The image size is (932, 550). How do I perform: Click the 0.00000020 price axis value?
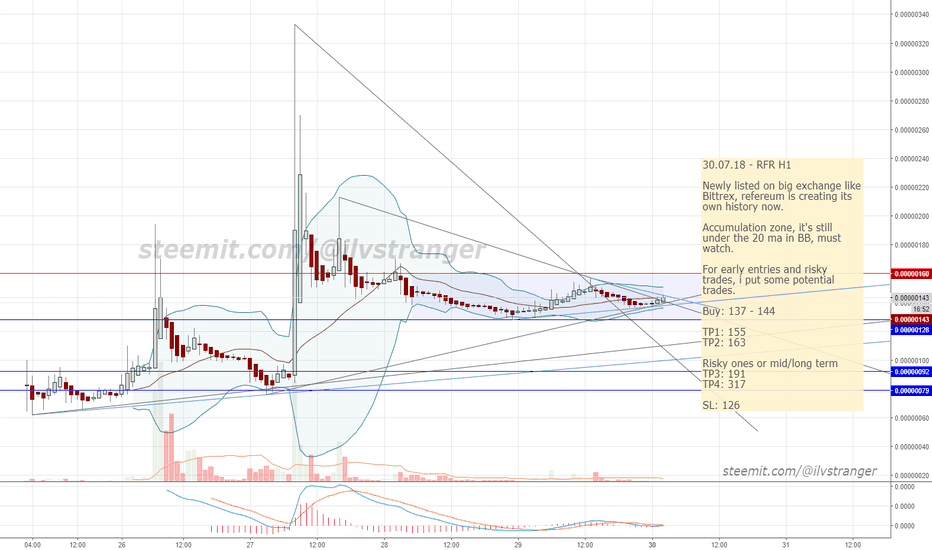point(912,476)
